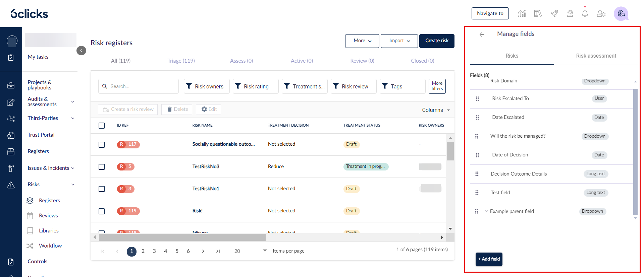644x277 pixels.
Task: Go to the next page arrow
Action: click(203, 251)
